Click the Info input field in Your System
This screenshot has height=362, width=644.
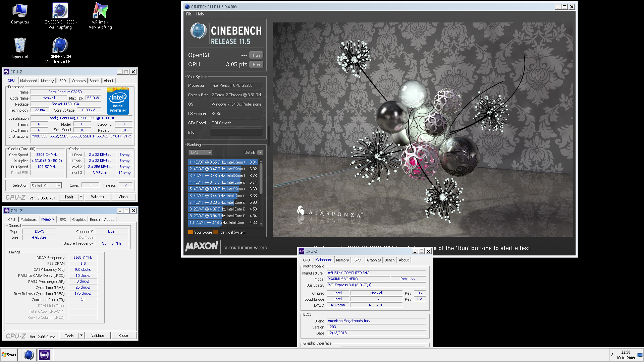(236, 132)
